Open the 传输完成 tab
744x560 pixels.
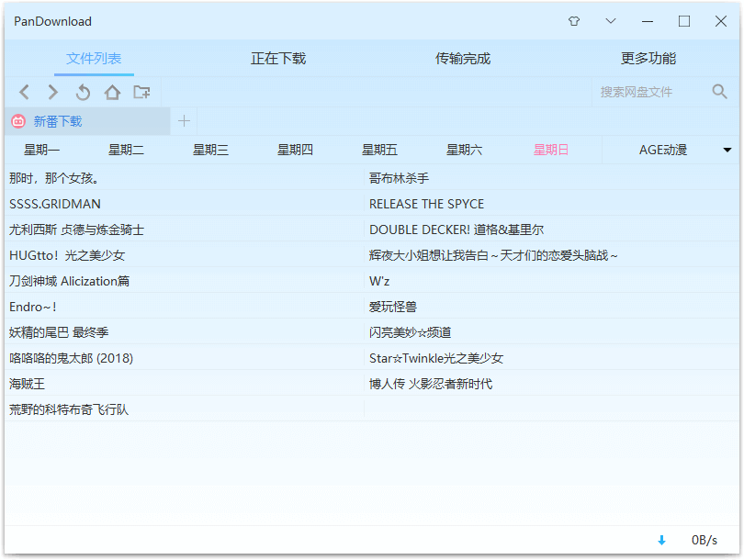pyautogui.click(x=463, y=59)
